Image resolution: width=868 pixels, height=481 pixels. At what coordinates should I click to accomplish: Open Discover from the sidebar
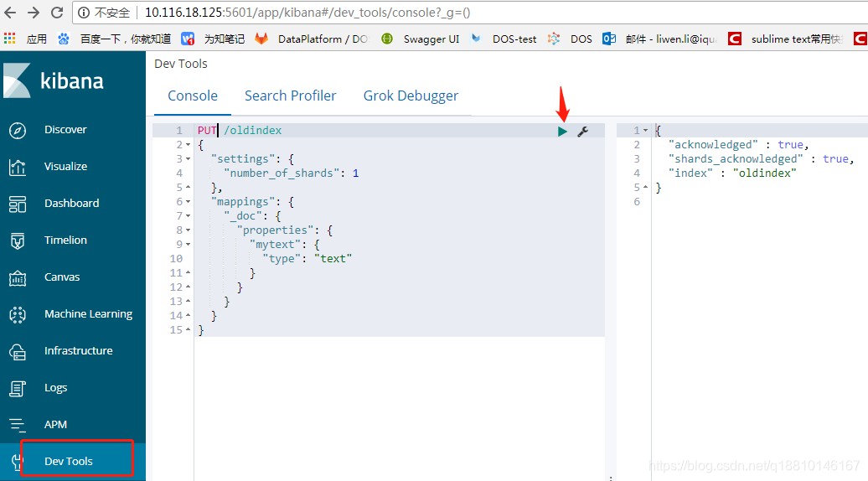[65, 130]
